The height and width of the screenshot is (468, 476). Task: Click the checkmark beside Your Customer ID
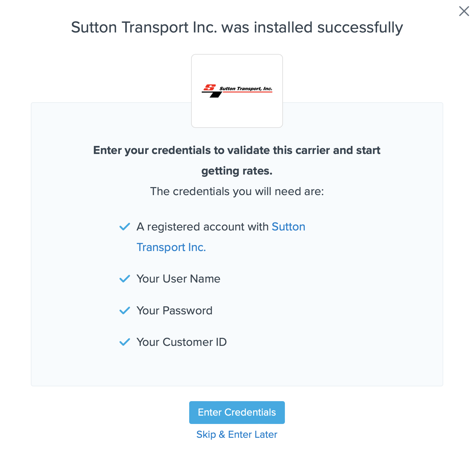[x=125, y=342]
